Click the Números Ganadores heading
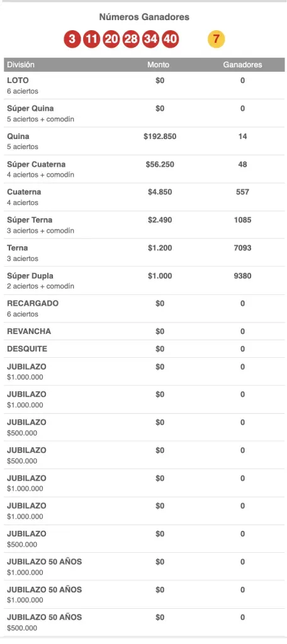 [144, 17]
